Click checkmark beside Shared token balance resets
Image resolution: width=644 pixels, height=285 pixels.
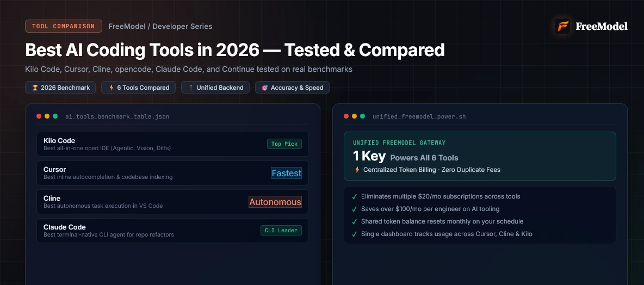(x=354, y=222)
